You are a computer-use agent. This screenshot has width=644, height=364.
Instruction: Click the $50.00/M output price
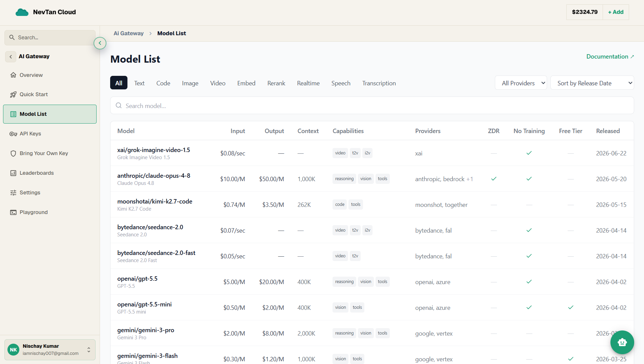[271, 179]
